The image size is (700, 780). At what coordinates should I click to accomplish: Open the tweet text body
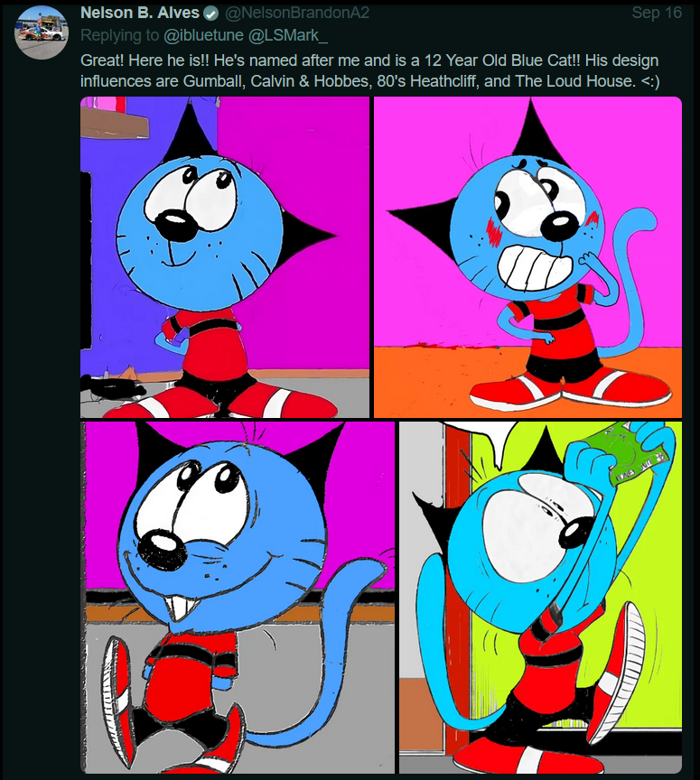click(x=370, y=70)
